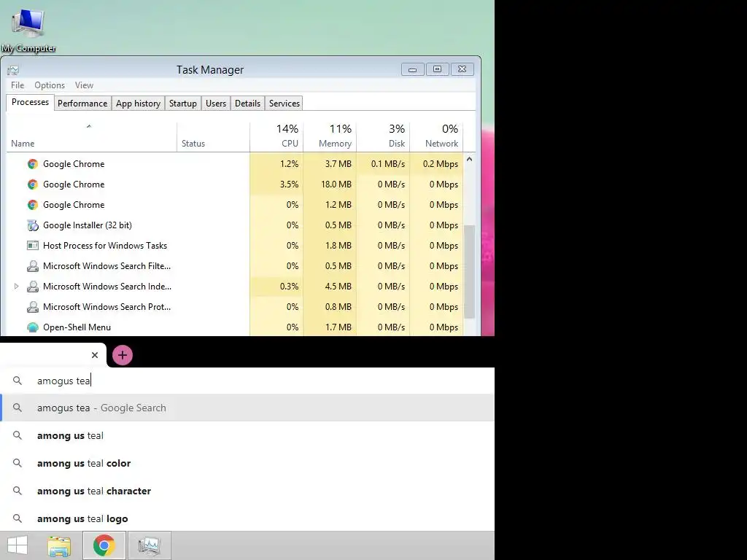747x560 pixels.
Task: Open View menu in Task Manager
Action: [84, 85]
